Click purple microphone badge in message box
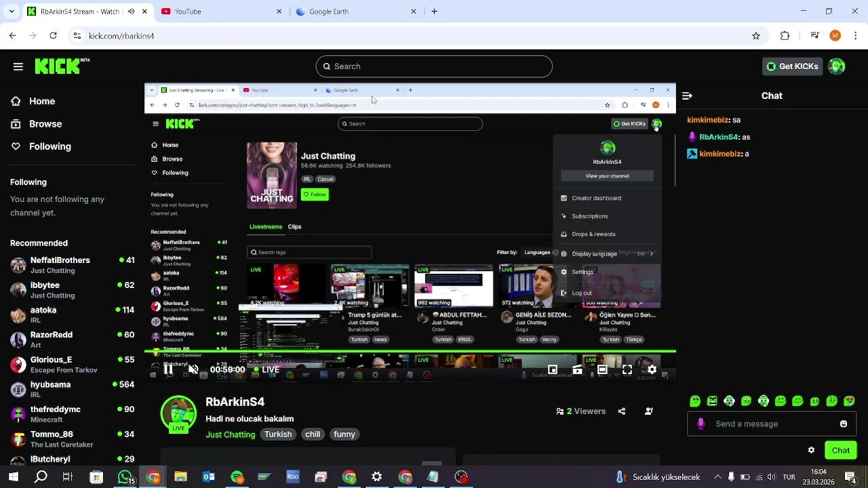Image resolution: width=868 pixels, height=488 pixels. pos(701,424)
